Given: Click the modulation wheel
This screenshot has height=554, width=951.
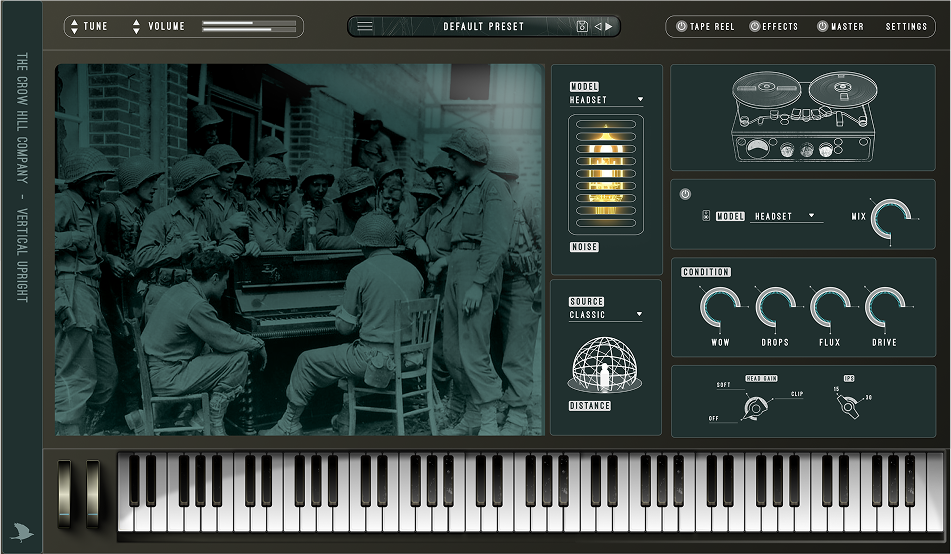Looking at the screenshot, I should click(93, 493).
